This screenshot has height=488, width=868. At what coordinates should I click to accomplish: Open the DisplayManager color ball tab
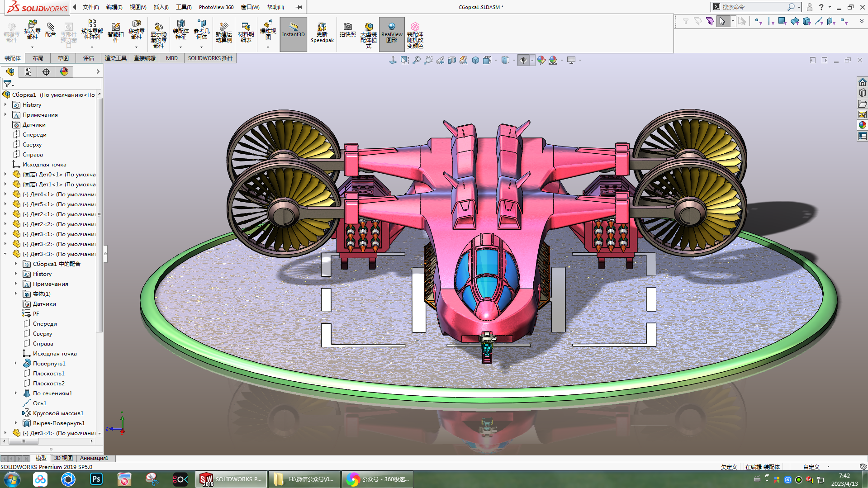[64, 72]
